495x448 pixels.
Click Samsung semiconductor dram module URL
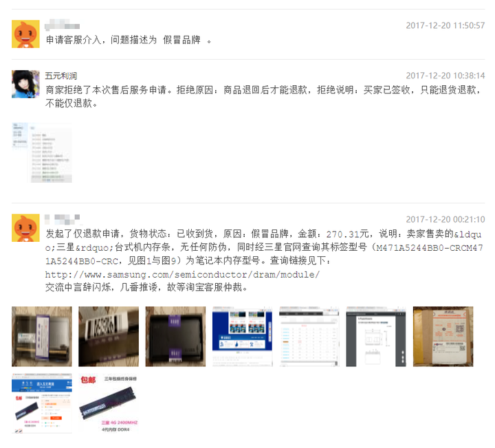point(182,274)
